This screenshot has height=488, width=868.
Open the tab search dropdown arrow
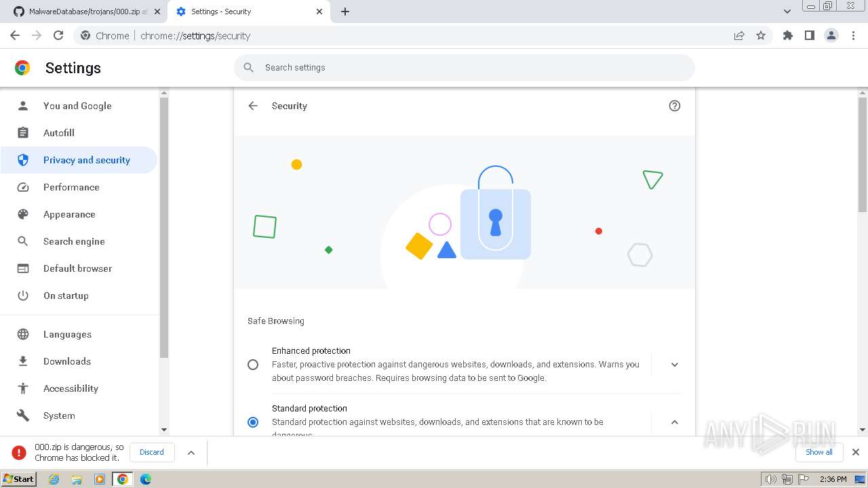787,12
